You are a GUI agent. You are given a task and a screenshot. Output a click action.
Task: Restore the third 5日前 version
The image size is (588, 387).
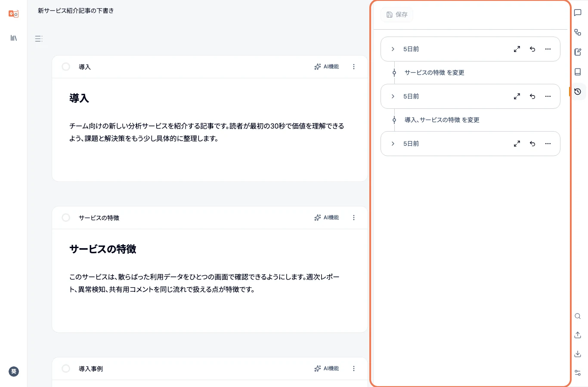click(x=532, y=144)
